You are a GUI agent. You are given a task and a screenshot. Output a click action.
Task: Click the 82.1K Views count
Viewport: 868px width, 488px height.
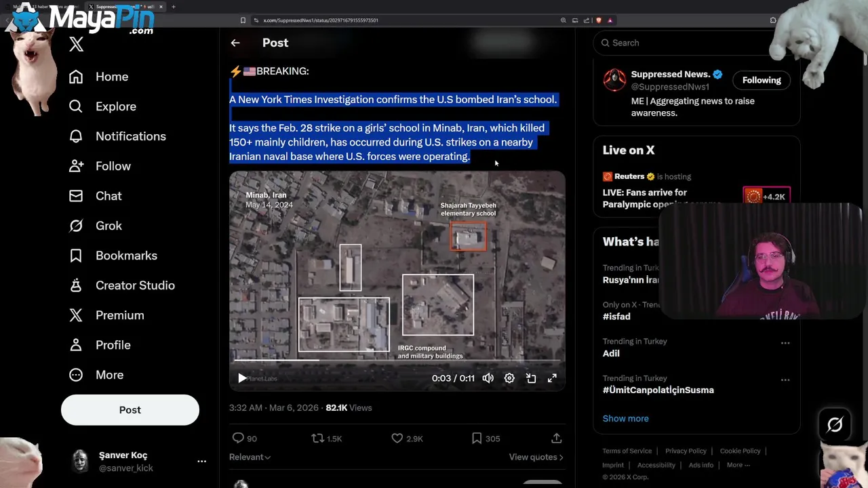[349, 407]
